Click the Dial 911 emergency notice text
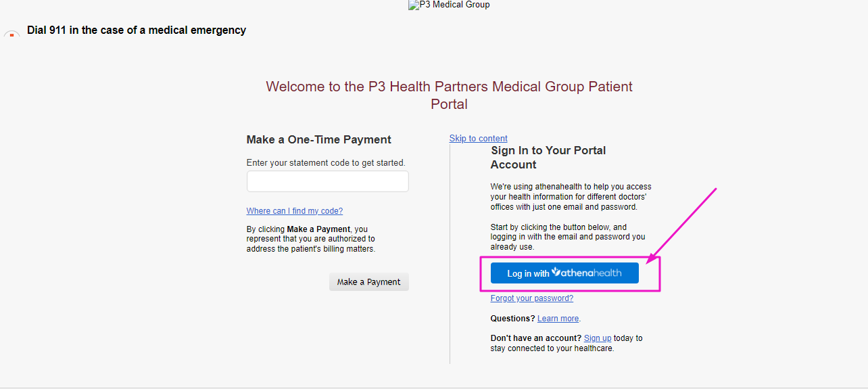The image size is (868, 389). [x=137, y=30]
